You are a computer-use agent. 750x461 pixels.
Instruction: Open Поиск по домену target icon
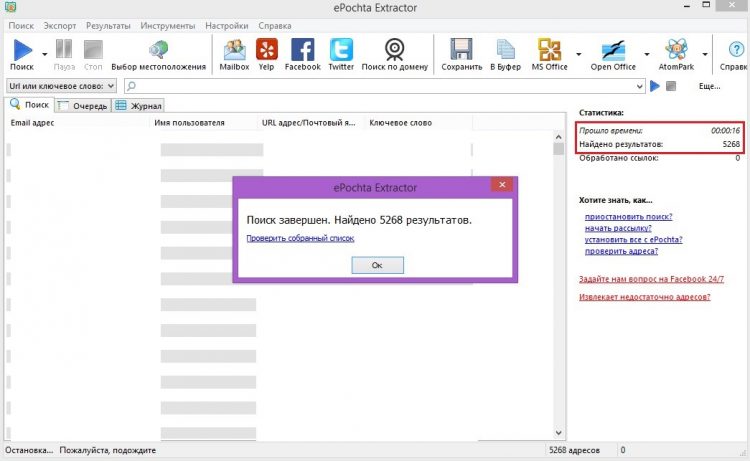[395, 50]
